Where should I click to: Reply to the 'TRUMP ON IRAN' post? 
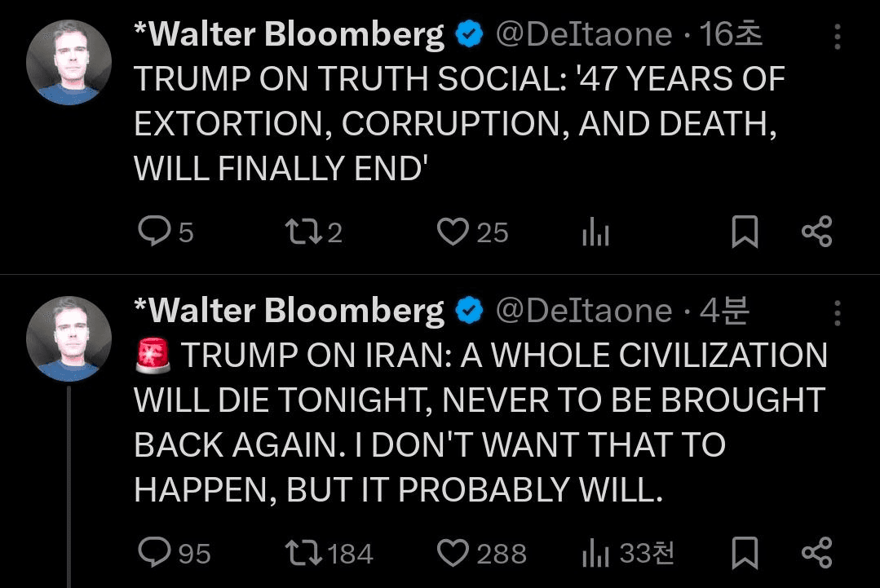pos(152,554)
